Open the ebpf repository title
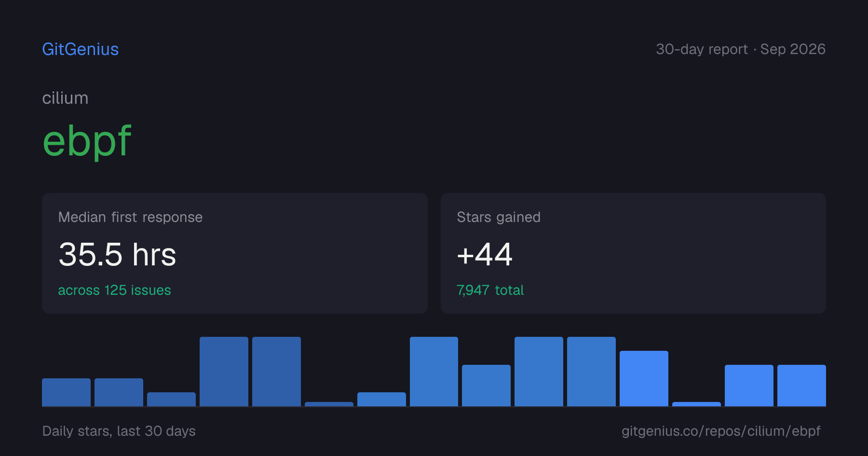 87,141
